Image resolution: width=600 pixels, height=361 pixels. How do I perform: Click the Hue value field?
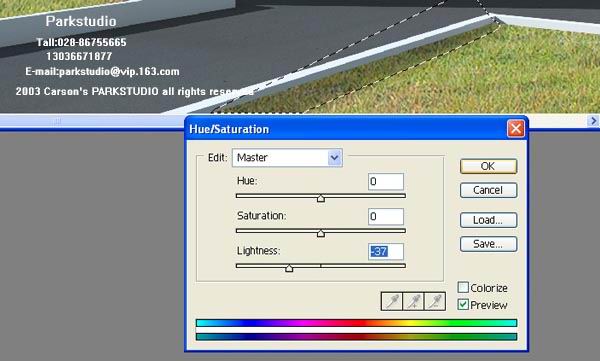[x=386, y=181]
